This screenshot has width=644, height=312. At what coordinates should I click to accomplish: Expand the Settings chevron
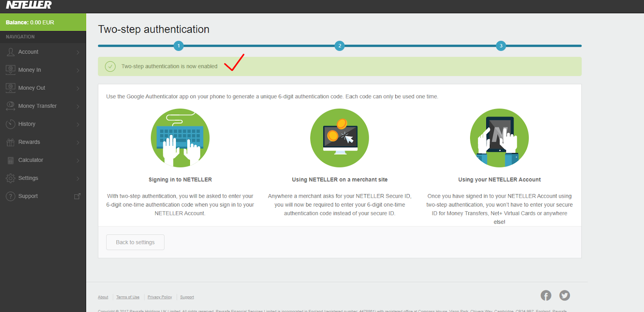78,178
